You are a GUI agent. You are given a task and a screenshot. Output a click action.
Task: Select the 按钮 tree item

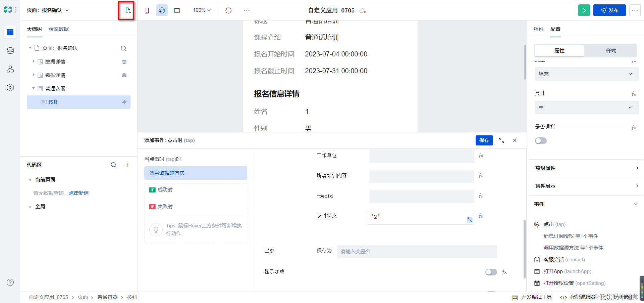click(78, 102)
